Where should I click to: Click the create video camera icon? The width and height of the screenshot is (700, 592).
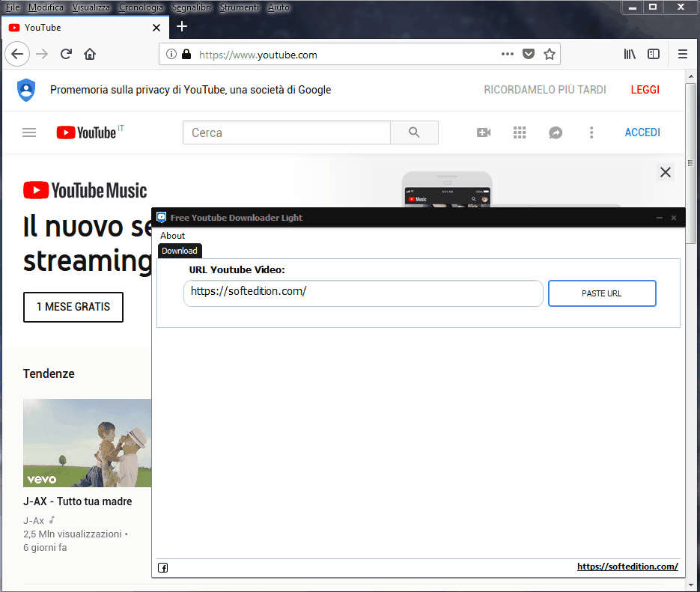484,132
